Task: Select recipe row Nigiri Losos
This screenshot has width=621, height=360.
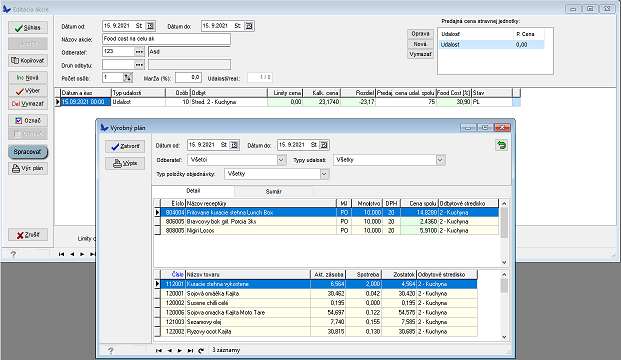Action: [326, 230]
